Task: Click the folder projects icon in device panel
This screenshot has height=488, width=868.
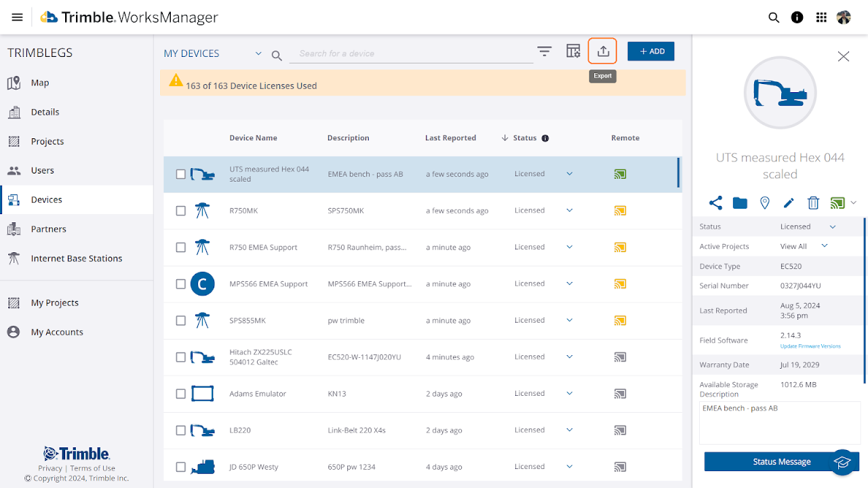Action: (x=740, y=203)
